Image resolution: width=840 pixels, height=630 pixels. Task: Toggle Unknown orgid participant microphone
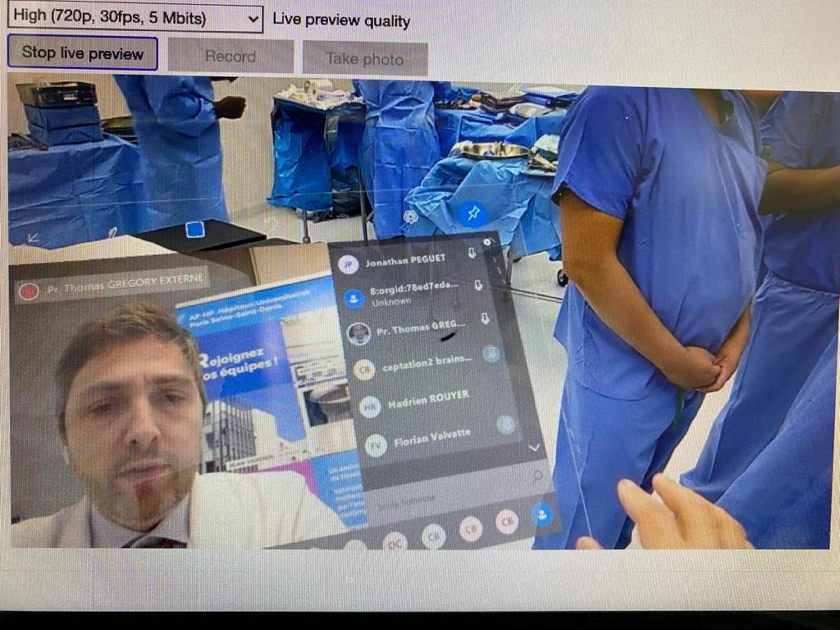coord(479,285)
